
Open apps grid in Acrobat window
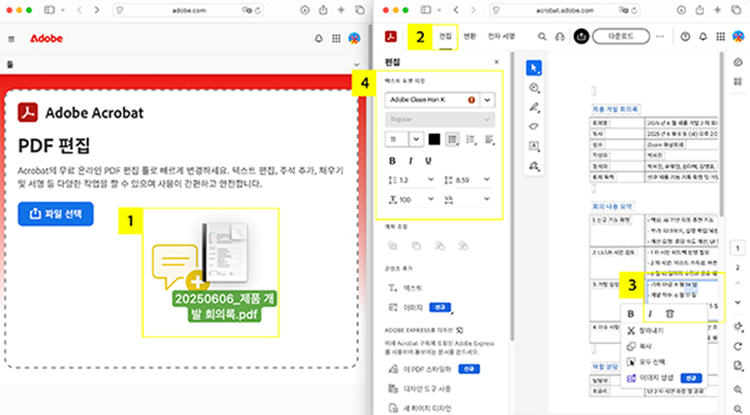[720, 36]
